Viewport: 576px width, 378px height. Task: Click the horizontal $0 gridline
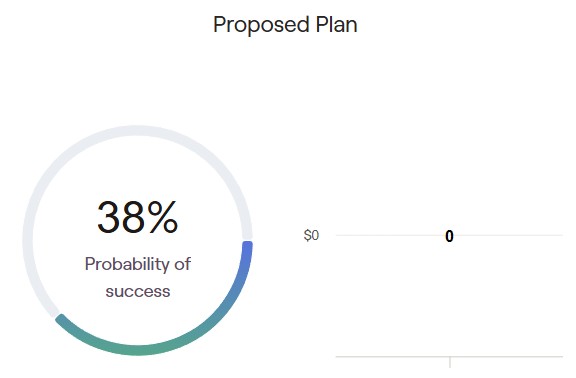point(449,235)
